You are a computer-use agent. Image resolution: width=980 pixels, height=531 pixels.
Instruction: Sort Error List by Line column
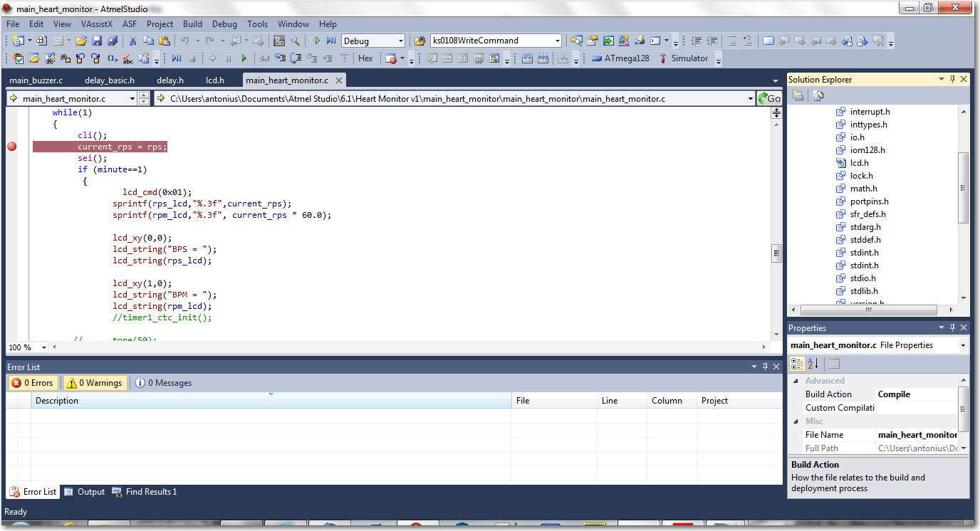(x=621, y=401)
